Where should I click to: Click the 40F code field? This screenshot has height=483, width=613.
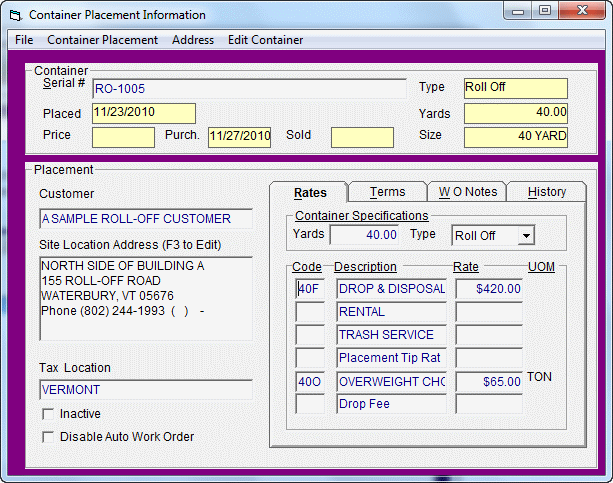(x=310, y=289)
